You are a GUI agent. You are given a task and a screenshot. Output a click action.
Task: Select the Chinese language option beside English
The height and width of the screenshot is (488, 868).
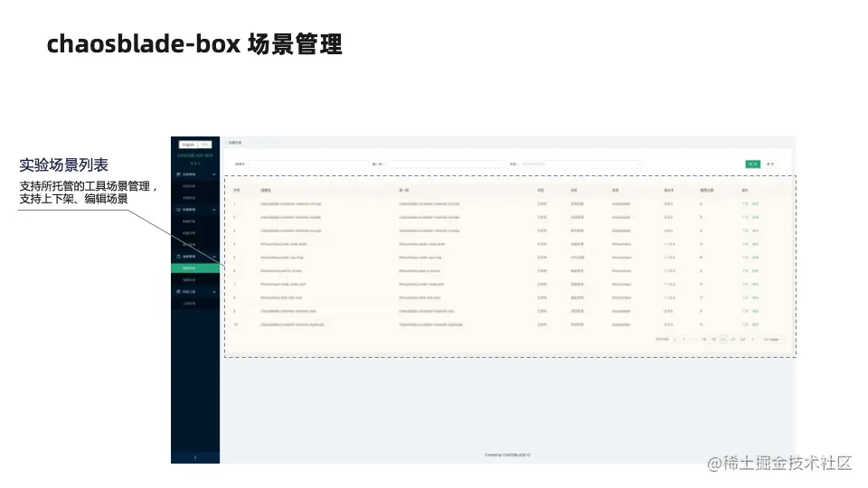pyautogui.click(x=204, y=145)
